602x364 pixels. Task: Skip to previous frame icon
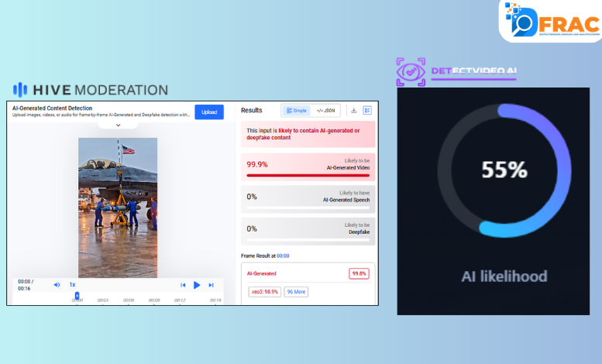183,285
